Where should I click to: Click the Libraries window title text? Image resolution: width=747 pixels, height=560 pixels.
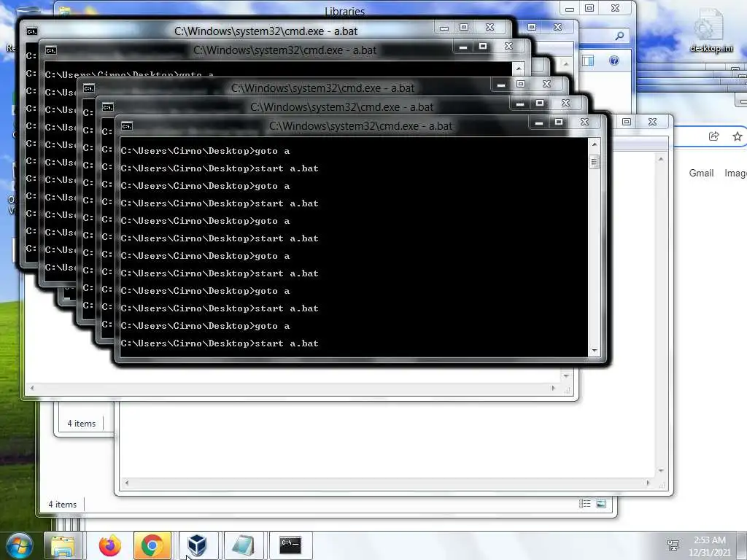click(344, 11)
